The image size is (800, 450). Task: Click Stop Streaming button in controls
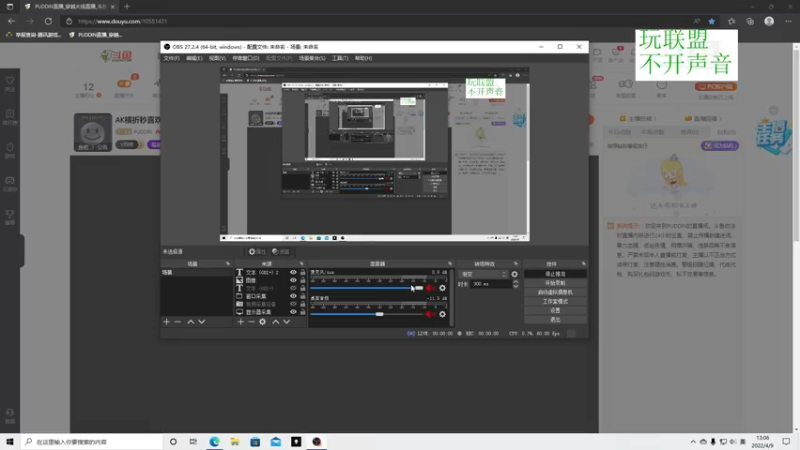(x=555, y=274)
